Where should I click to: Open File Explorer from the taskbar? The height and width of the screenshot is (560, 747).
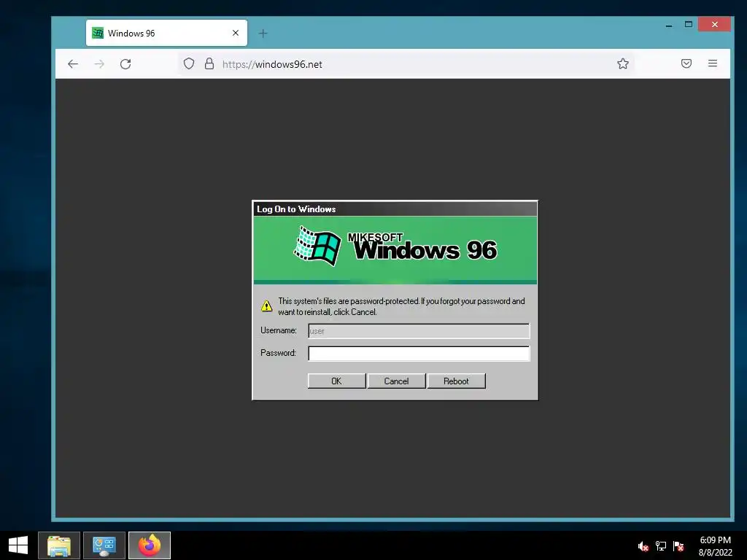tap(59, 545)
